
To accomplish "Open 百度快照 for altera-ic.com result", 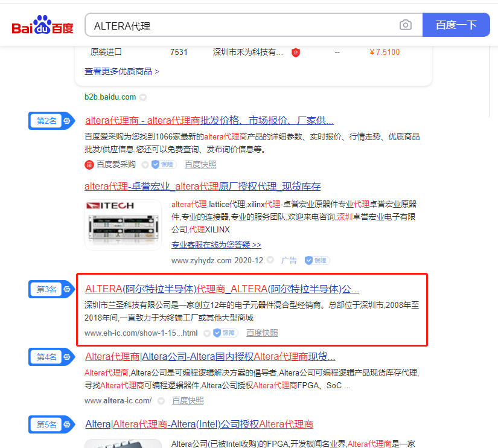I will (x=188, y=401).
